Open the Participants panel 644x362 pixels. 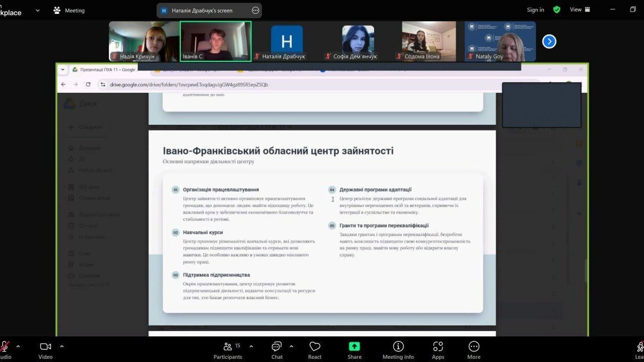coord(228,350)
